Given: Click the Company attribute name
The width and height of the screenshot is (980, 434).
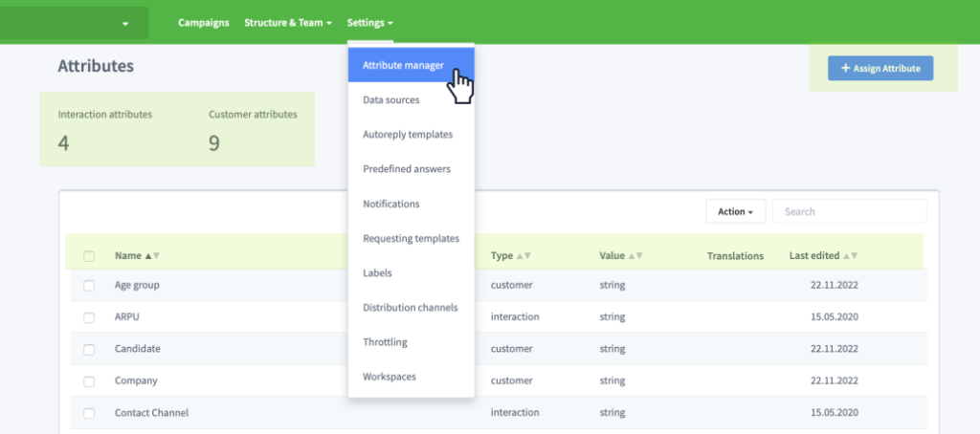Looking at the screenshot, I should click(x=136, y=380).
